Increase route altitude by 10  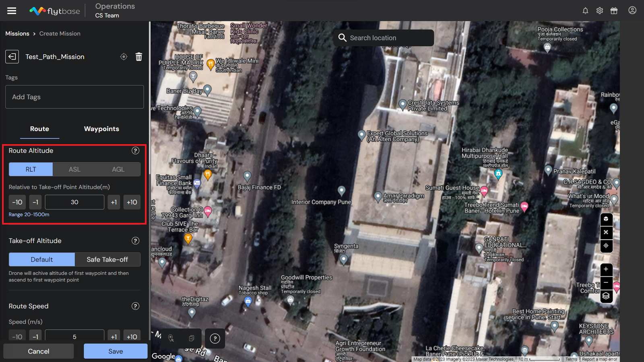[132, 202]
